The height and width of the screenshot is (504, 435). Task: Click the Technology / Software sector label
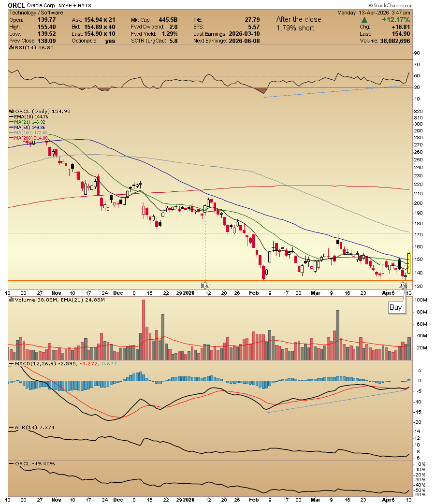(36, 13)
